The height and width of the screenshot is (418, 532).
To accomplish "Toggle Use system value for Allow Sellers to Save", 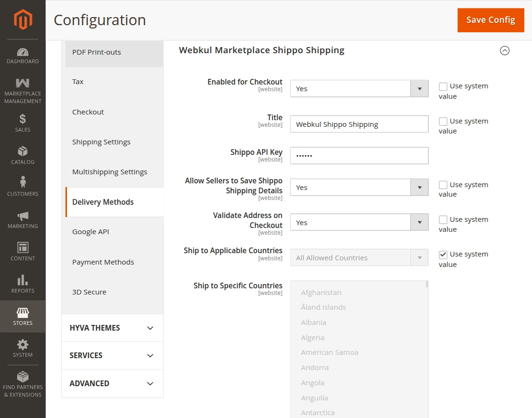I will 443,185.
